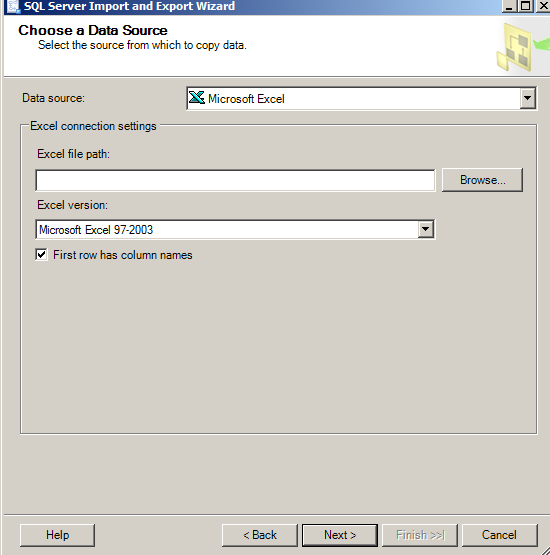Go to previous page with Back button
The image size is (550, 555).
pos(260,535)
